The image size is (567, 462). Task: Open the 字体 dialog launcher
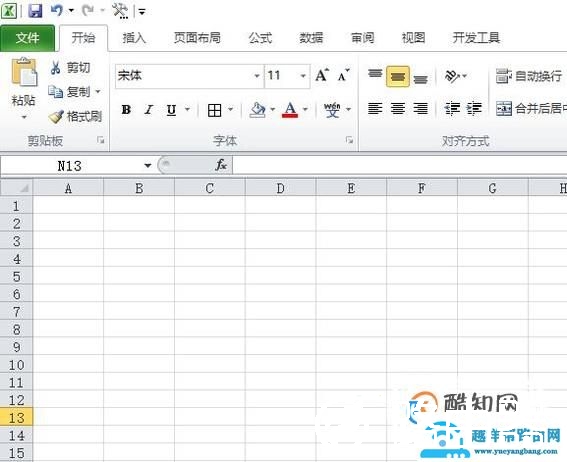[x=349, y=140]
